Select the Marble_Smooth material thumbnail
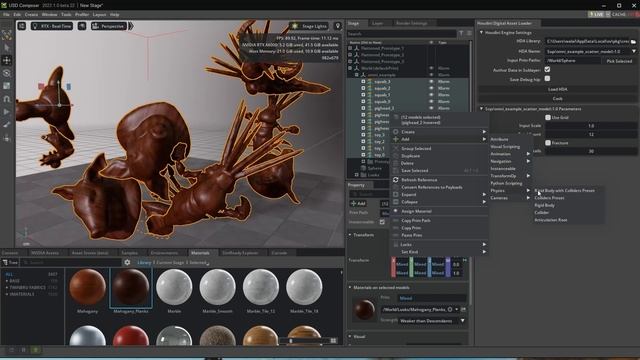Image resolution: width=640 pixels, height=360 pixels. click(x=217, y=287)
